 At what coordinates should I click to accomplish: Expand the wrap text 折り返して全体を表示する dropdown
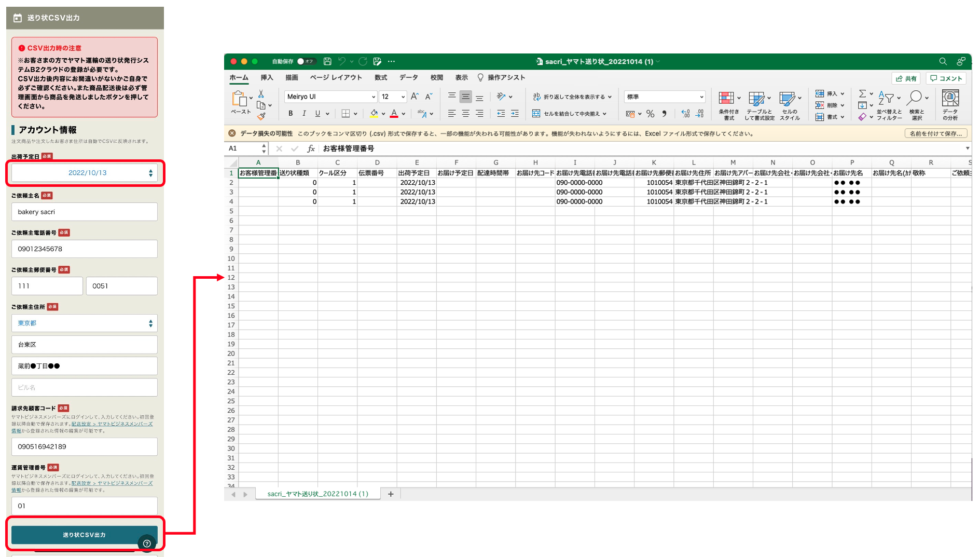[x=610, y=97]
